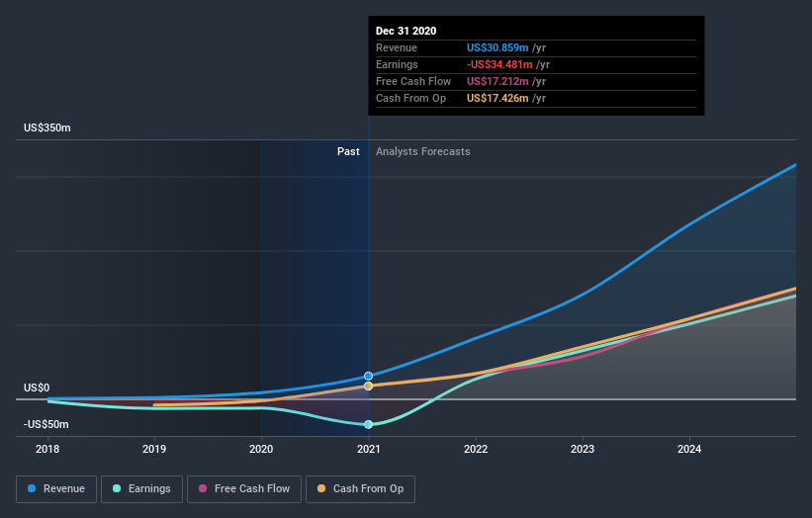812x518 pixels.
Task: Click the US$17.212m free cash flow value
Action: (x=497, y=81)
